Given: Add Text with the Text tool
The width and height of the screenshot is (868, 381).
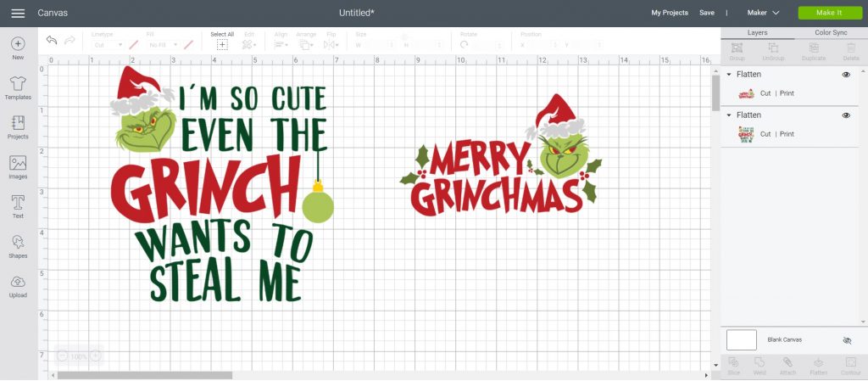Looking at the screenshot, I should (18, 207).
